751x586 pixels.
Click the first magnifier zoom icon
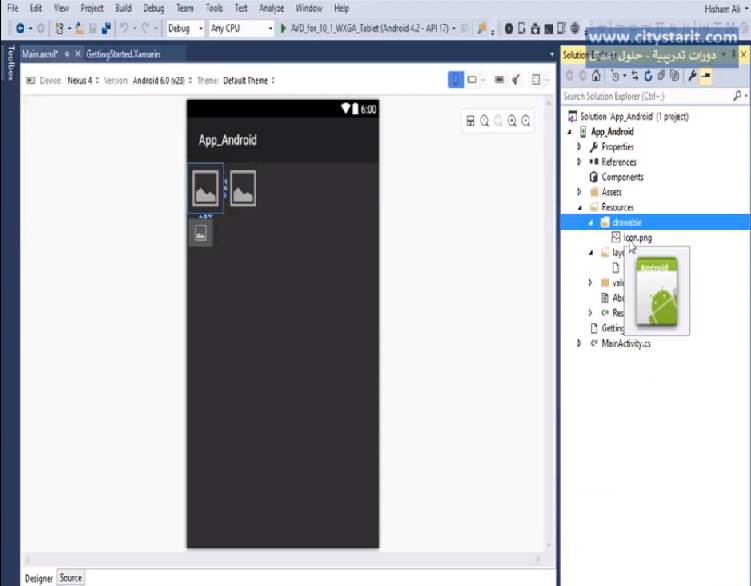[x=484, y=121]
